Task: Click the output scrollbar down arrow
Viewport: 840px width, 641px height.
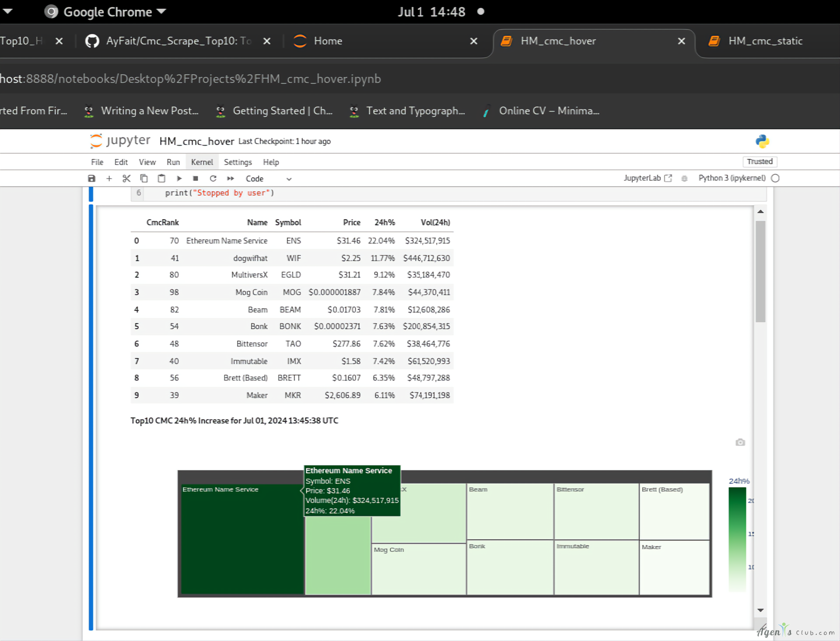Action: pyautogui.click(x=760, y=610)
